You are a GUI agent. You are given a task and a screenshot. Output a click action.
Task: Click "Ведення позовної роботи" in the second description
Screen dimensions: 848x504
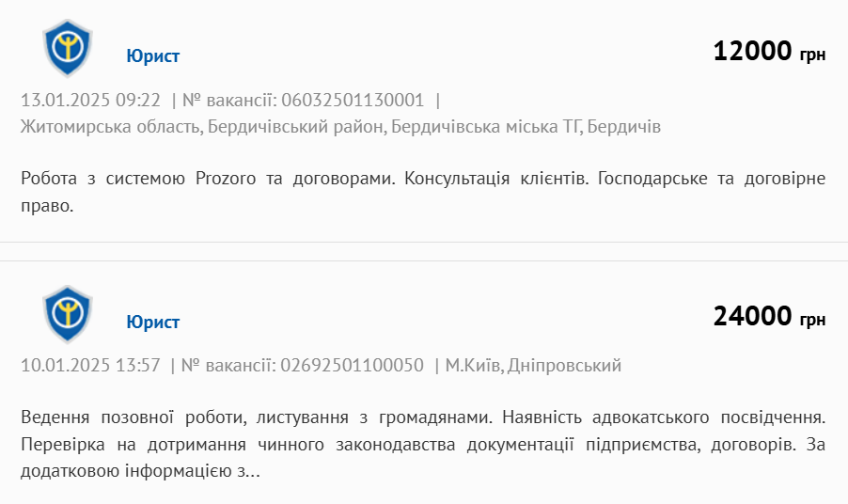tap(122, 416)
